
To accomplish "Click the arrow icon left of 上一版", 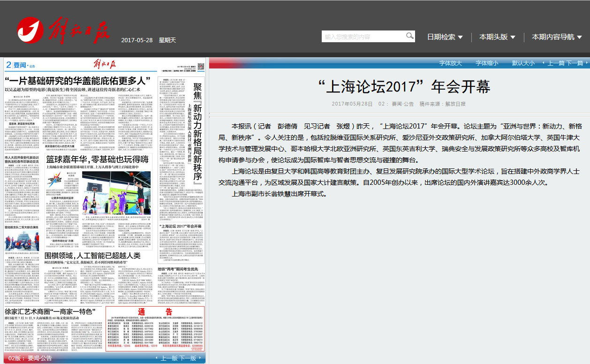I will (x=157, y=358).
